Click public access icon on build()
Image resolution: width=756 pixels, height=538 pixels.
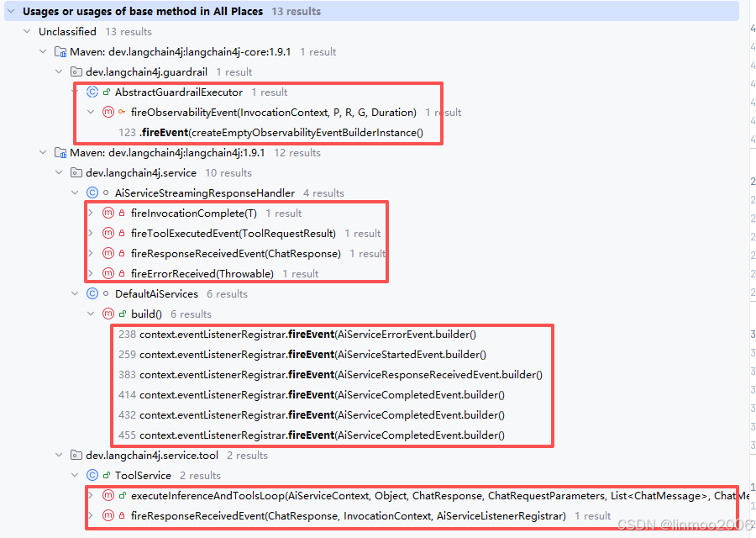tap(123, 314)
